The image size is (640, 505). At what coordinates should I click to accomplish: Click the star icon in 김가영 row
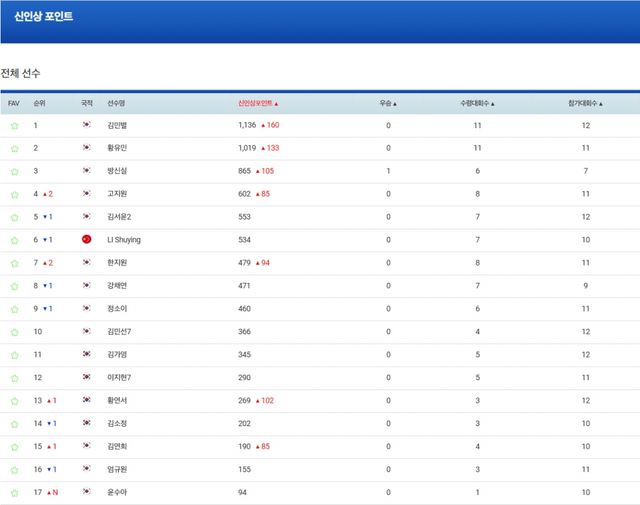point(14,355)
